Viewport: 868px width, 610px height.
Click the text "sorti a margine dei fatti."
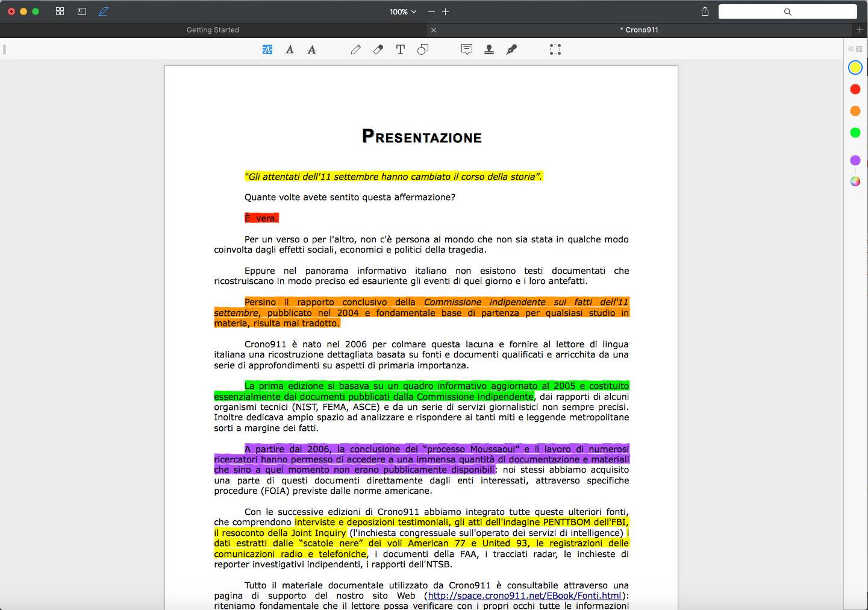point(266,428)
